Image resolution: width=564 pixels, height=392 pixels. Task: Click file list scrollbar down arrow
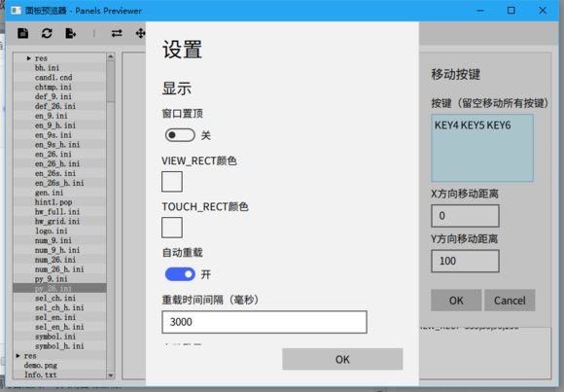111,375
